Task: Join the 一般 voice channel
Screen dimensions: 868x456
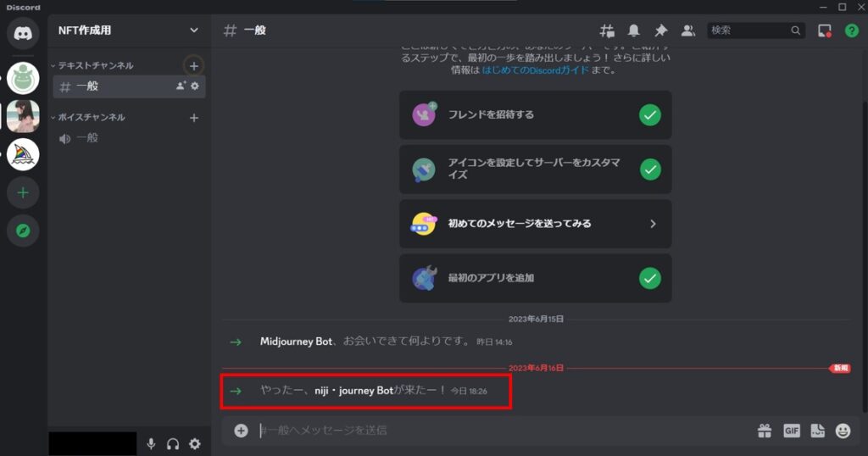Action: click(x=129, y=138)
